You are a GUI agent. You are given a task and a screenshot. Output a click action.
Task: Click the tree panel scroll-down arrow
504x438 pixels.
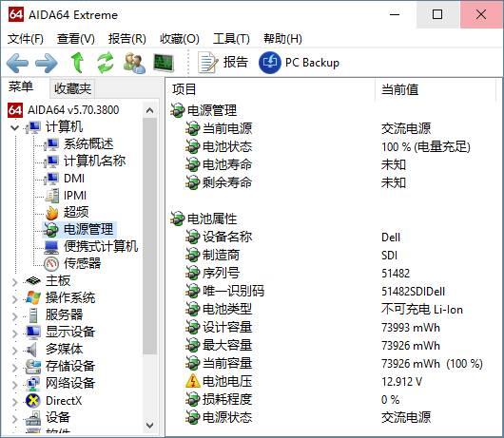click(149, 426)
